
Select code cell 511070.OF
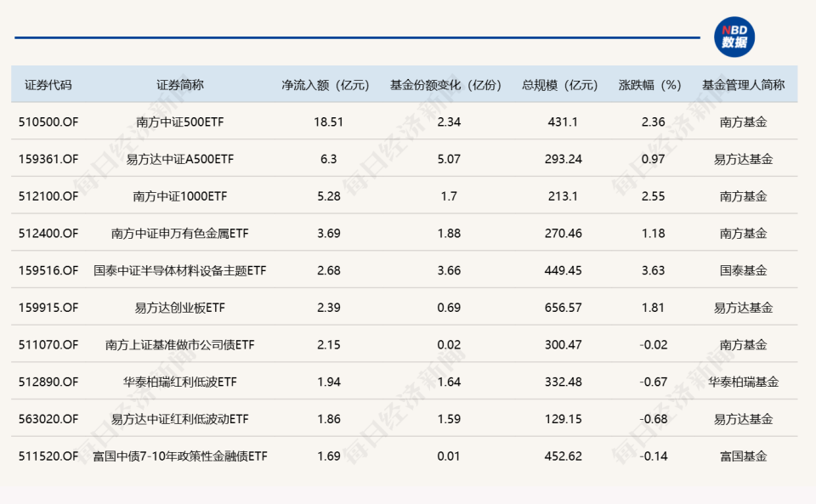point(48,344)
